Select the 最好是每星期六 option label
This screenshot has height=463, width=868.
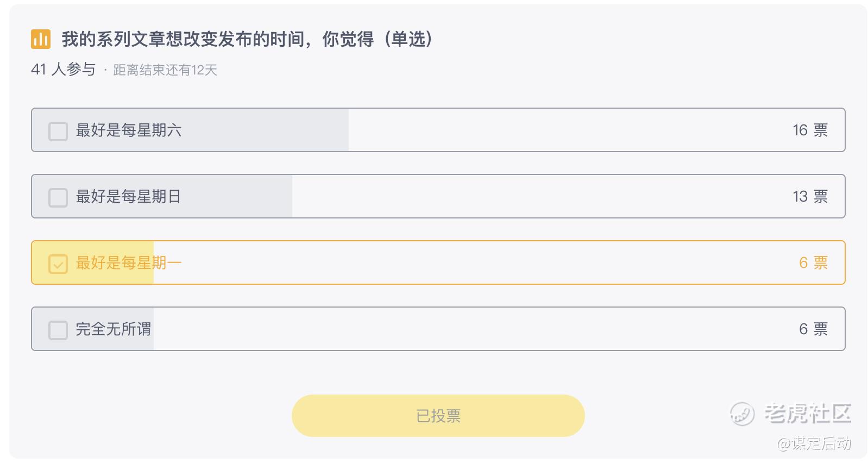(x=129, y=130)
